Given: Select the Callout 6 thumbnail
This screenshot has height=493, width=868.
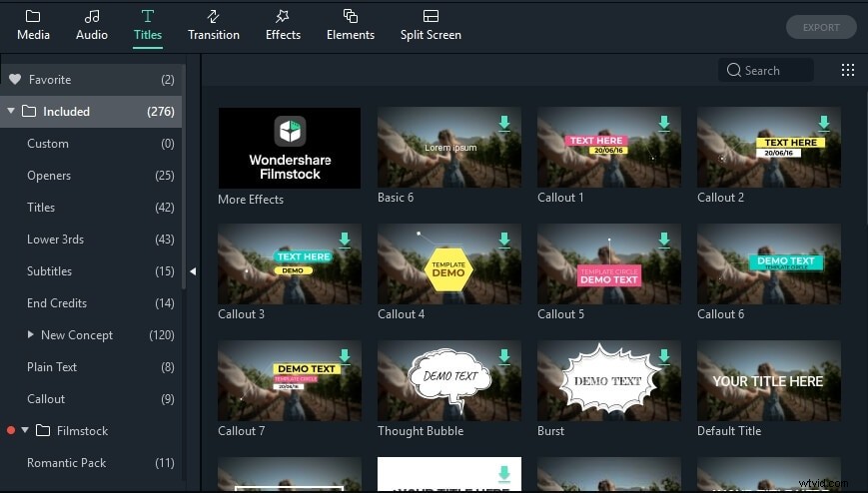Looking at the screenshot, I should [769, 263].
